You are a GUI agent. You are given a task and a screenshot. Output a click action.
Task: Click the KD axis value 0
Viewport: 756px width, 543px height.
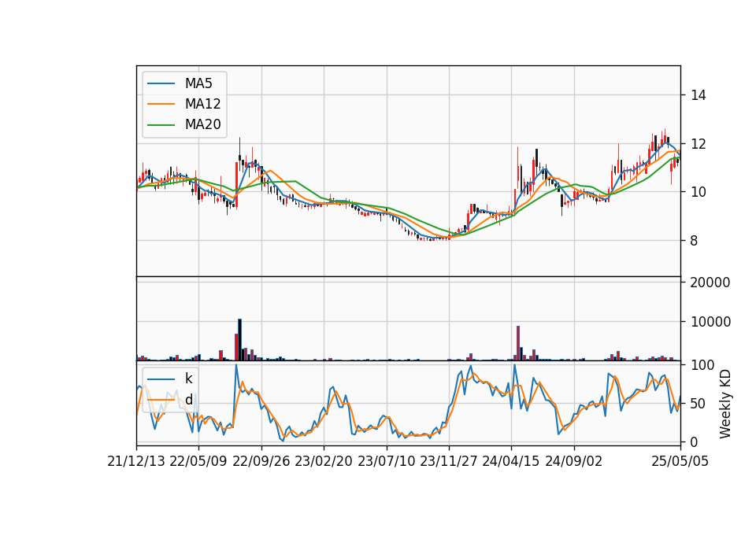(x=694, y=441)
